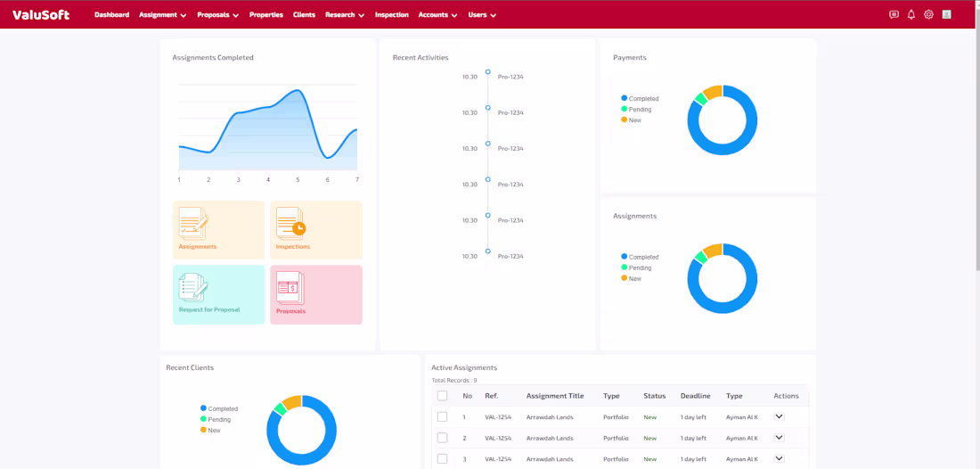Open the Proposals tile icon
Screen dimensions: 980x469
coord(290,288)
